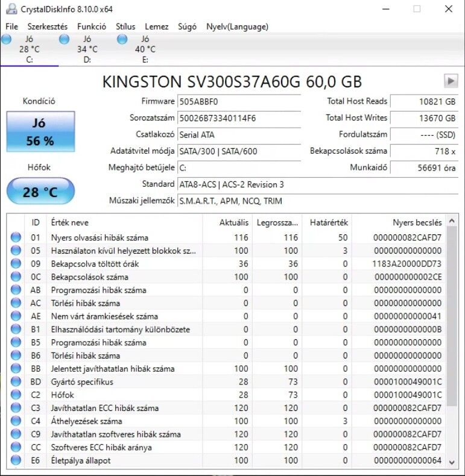Select the D: drive tab at 34 °C

(87, 49)
